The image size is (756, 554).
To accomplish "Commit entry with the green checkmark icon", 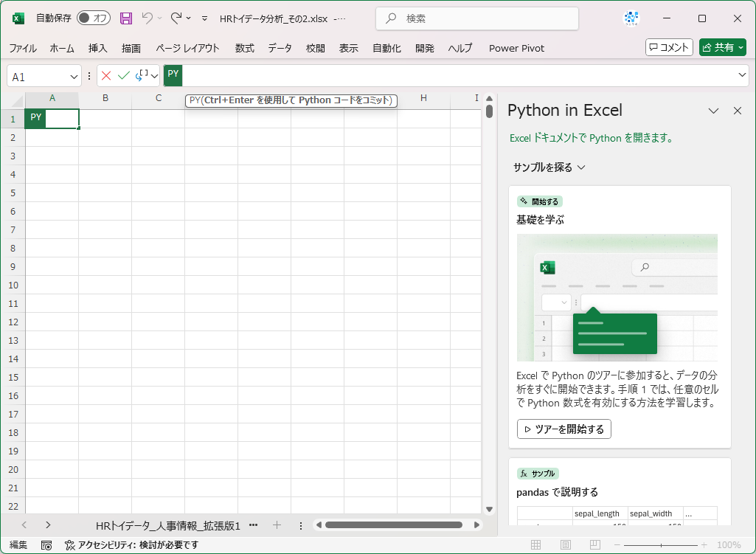I will tap(124, 76).
